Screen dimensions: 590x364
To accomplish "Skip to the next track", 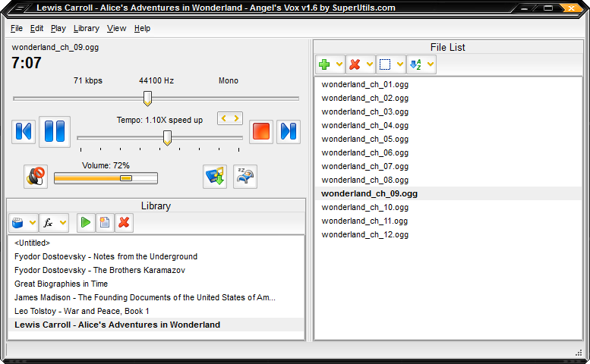I will point(288,131).
